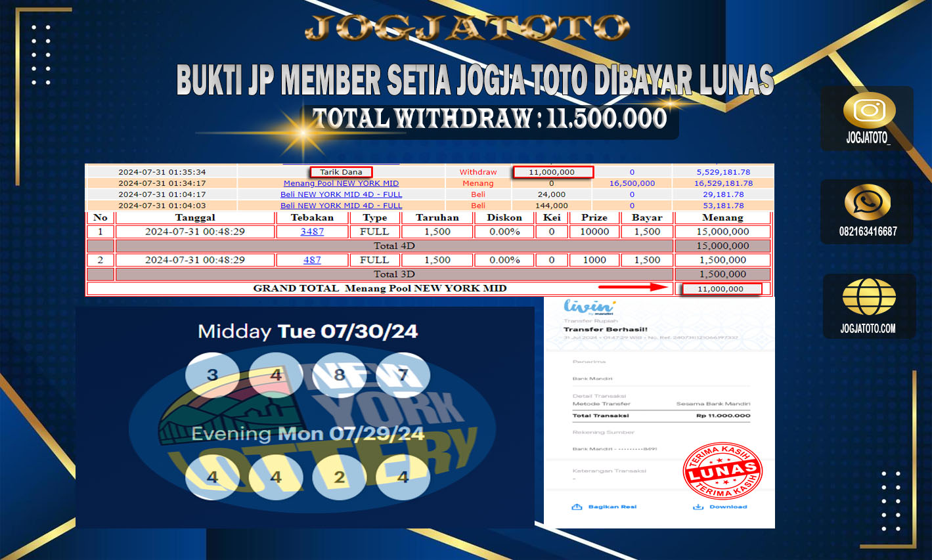Click the 144,000 purchase amount
The width and height of the screenshot is (932, 560).
click(x=552, y=205)
